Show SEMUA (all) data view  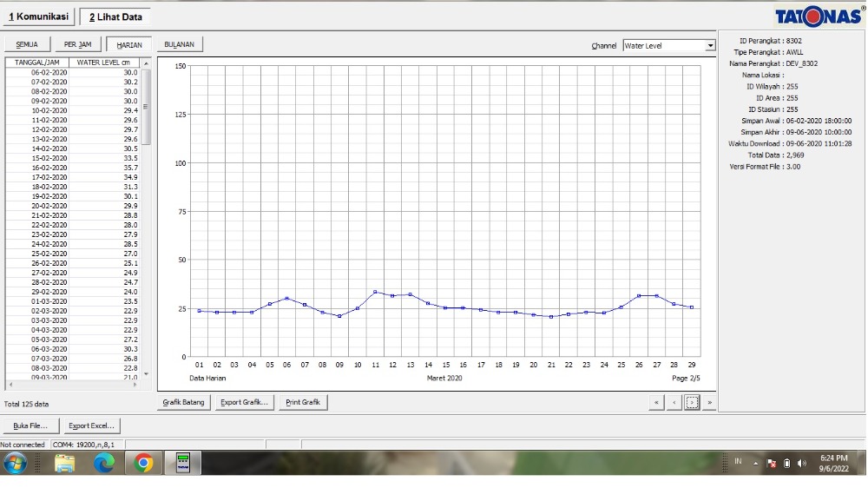(27, 45)
